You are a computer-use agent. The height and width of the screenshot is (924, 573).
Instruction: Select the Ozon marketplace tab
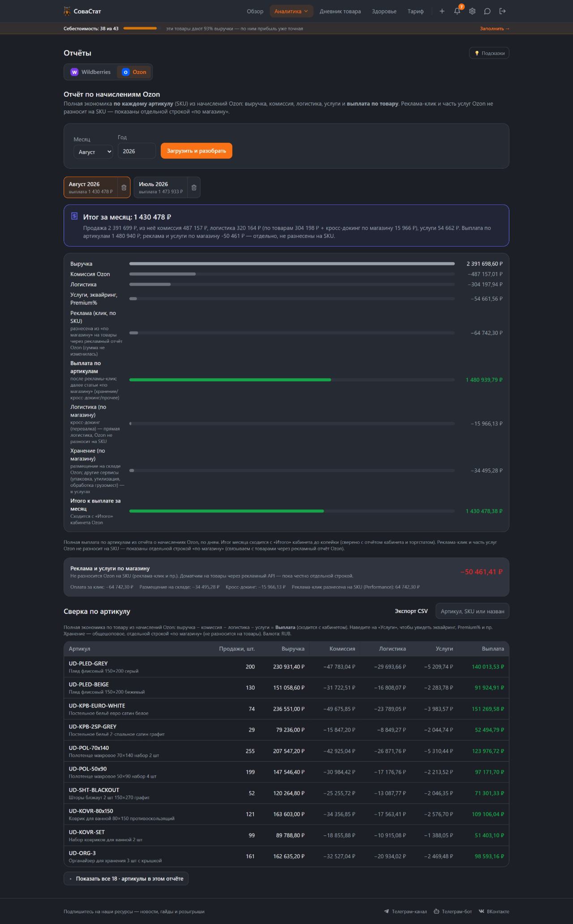tap(134, 72)
